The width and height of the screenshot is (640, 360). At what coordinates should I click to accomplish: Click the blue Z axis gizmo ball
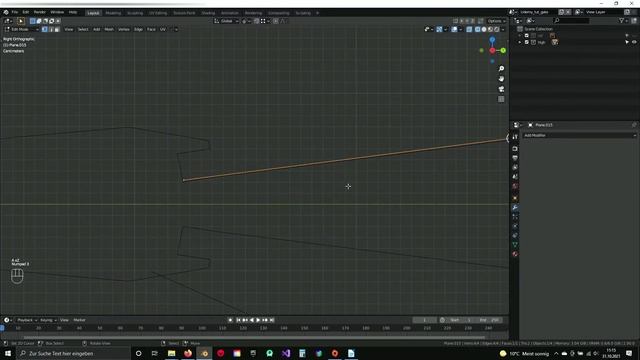click(492, 40)
